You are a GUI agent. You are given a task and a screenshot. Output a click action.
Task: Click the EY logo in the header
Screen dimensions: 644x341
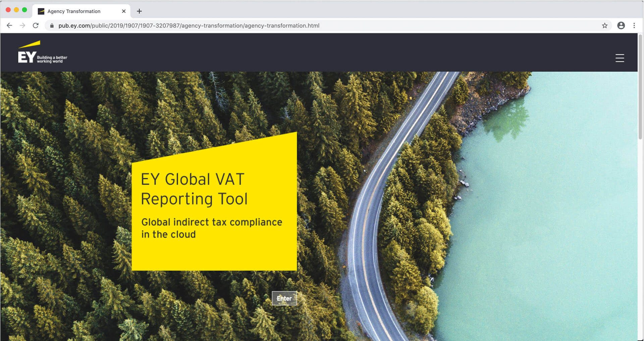click(43, 52)
